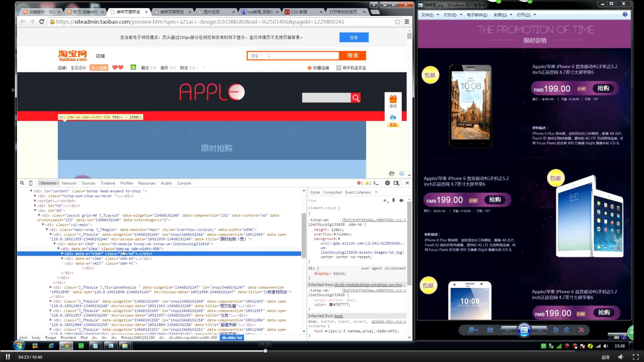Viewport: 644px width, 362px height.
Task: Open 文件(F) menu in Photo Viewer
Action: [430, 15]
